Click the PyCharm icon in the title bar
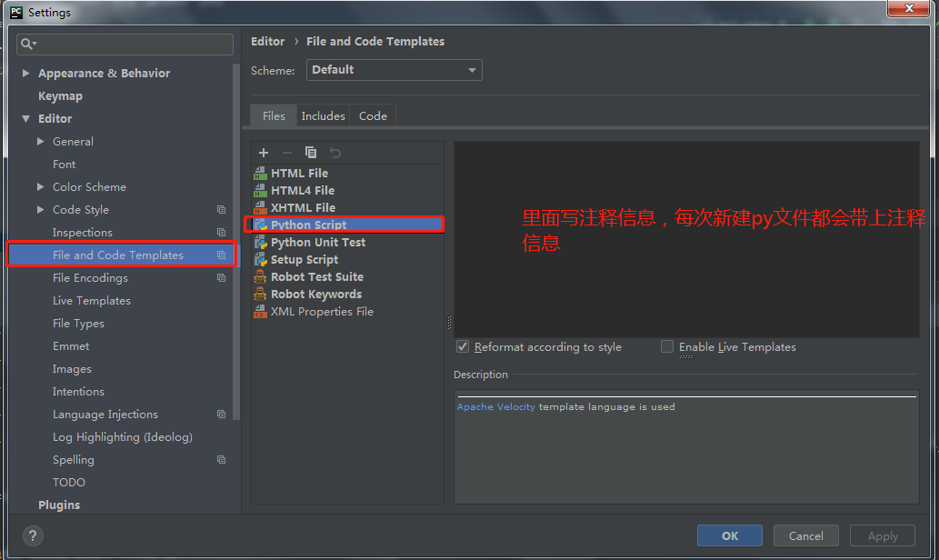 click(16, 12)
